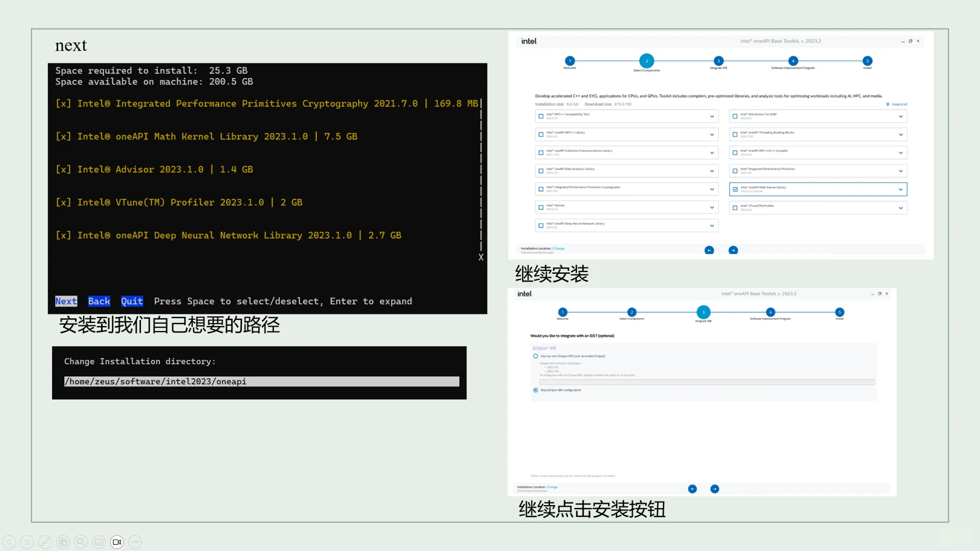This screenshot has width=980, height=551.
Task: Open the slide grid overview icon
Action: [x=63, y=542]
